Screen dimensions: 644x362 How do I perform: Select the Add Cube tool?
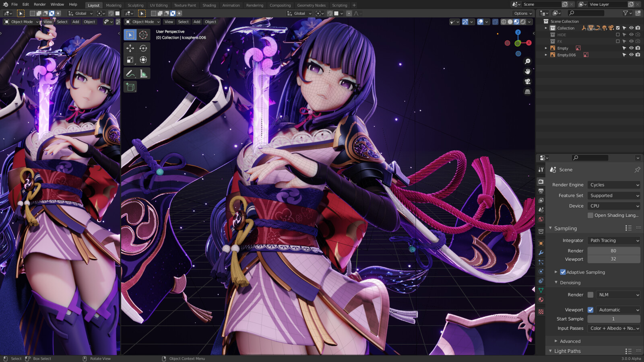(x=130, y=87)
